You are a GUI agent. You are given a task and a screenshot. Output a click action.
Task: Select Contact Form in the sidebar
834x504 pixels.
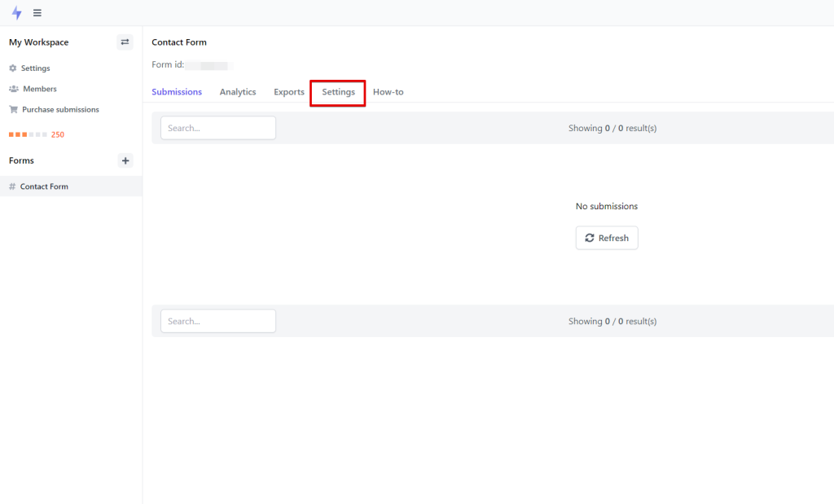coord(44,186)
